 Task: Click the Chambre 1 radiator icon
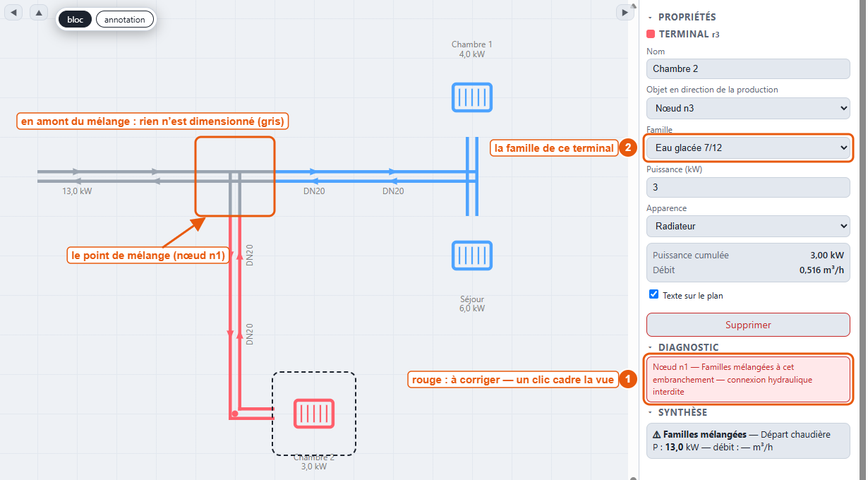point(471,97)
